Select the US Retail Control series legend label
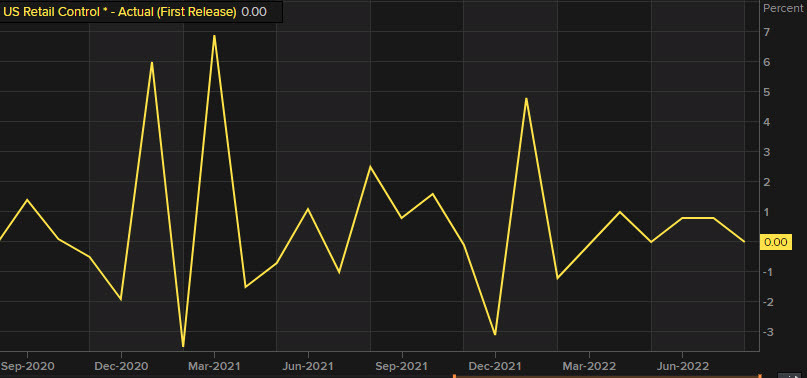The image size is (807, 378). (x=119, y=12)
